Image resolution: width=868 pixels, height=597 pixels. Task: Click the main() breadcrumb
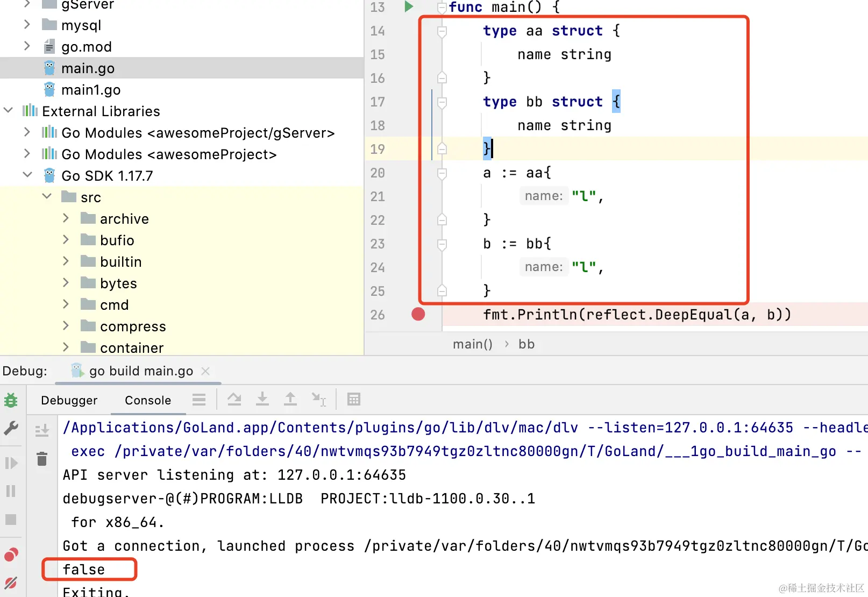pos(473,344)
